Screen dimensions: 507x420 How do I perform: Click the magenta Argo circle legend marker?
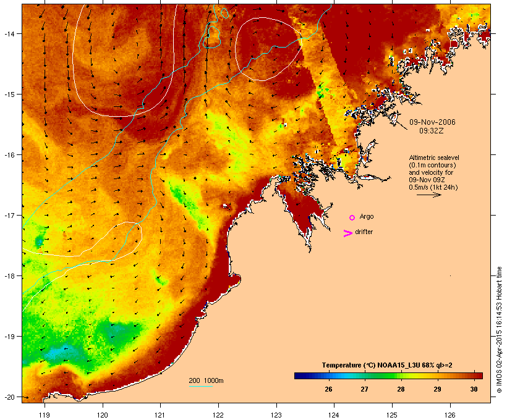[352, 217]
